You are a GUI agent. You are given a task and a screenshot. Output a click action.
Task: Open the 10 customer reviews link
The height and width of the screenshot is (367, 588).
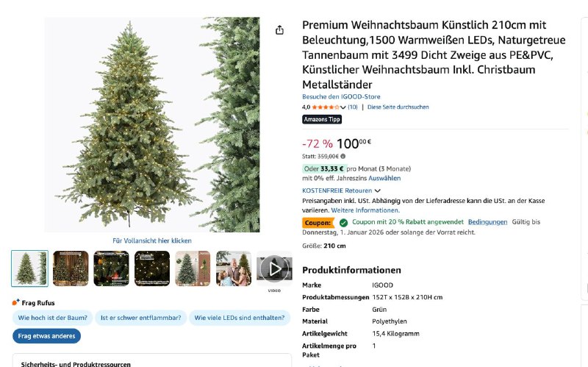pyautogui.click(x=353, y=107)
